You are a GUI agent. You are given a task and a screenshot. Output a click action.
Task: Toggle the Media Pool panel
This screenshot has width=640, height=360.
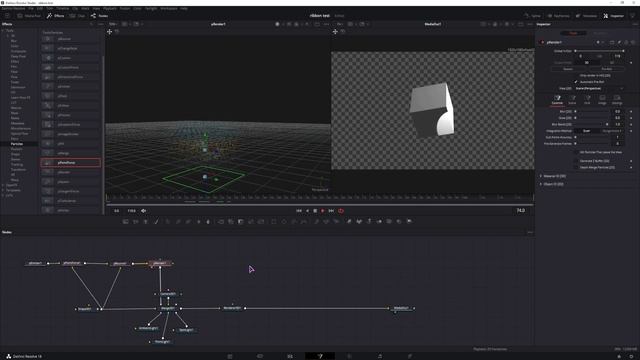pos(29,16)
